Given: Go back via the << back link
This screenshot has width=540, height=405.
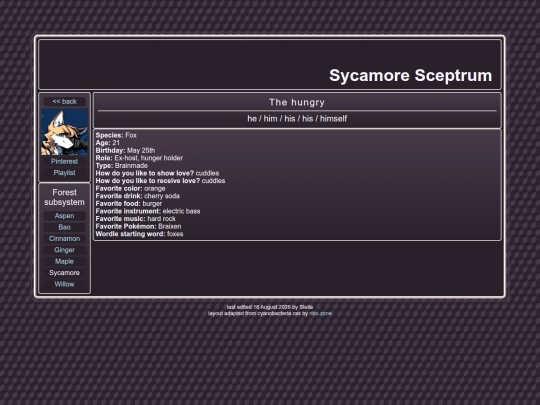Looking at the screenshot, I should click(64, 102).
